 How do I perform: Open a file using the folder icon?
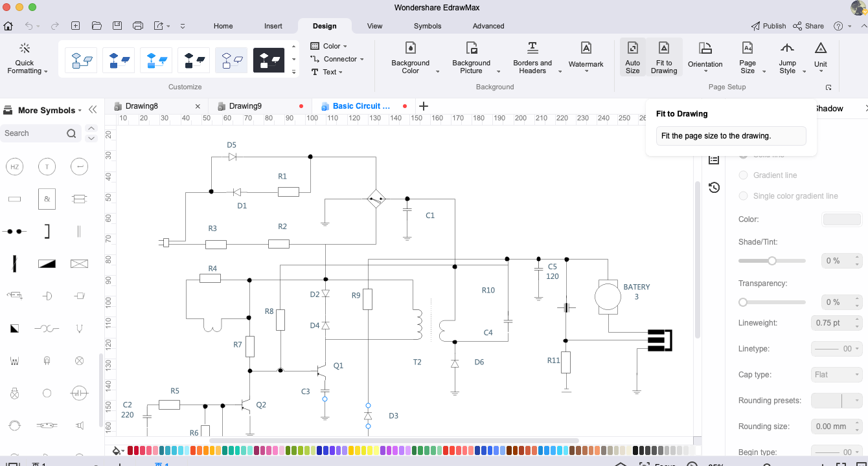97,26
